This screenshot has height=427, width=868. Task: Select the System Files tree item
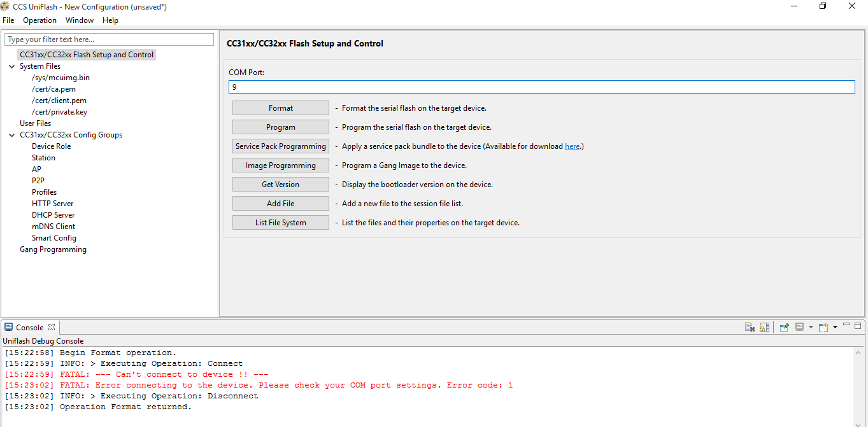pyautogui.click(x=40, y=66)
